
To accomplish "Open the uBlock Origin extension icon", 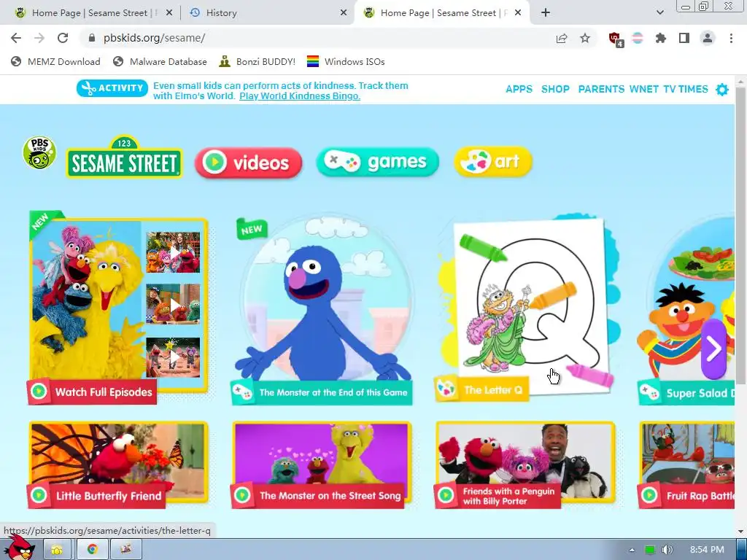I will (616, 39).
